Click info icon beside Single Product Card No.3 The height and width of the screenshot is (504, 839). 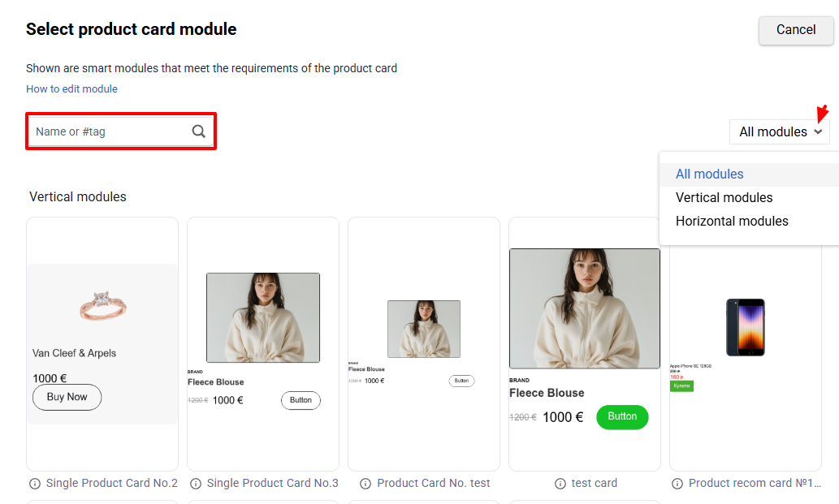(196, 484)
